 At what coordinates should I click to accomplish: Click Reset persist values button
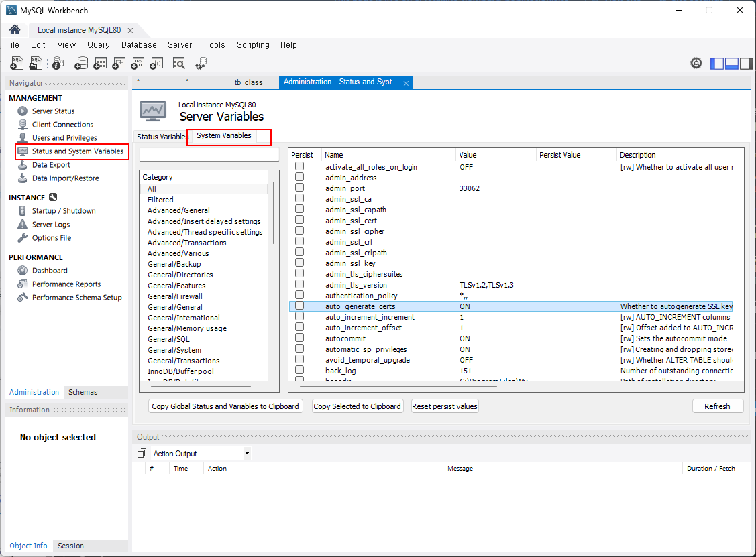click(x=445, y=406)
